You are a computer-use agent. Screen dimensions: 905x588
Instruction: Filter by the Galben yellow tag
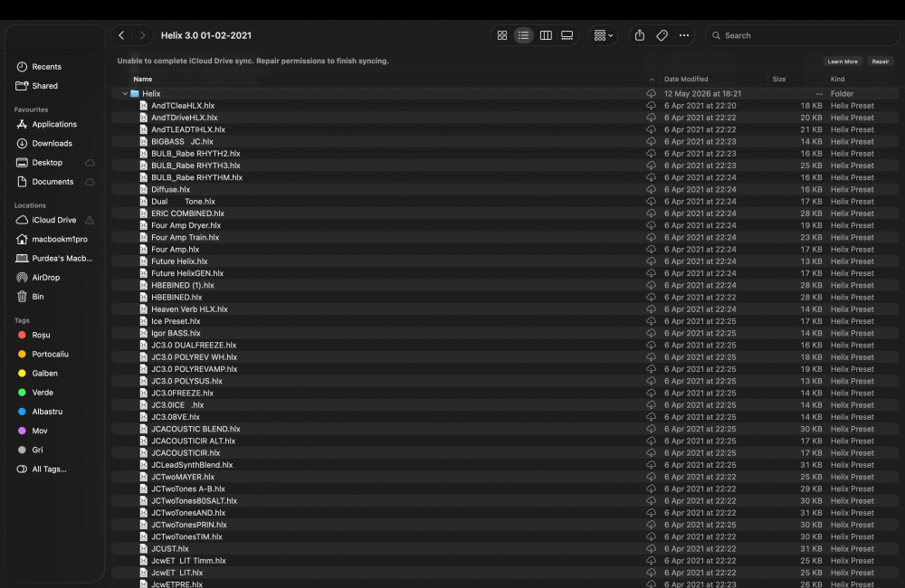click(44, 374)
